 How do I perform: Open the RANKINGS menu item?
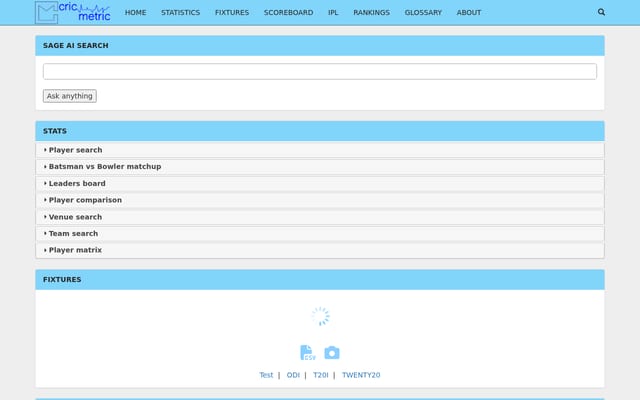pyautogui.click(x=371, y=13)
